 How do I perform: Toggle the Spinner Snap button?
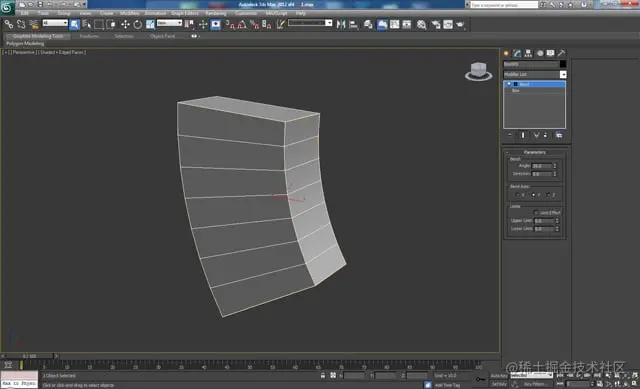tap(267, 24)
